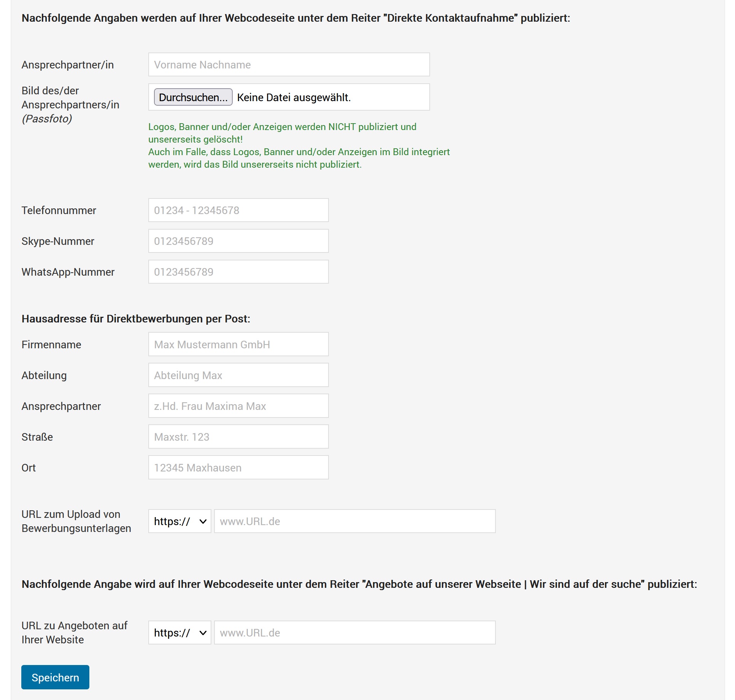Click the Firmenname input field
Image resolution: width=735 pixels, height=700 pixels.
(x=238, y=344)
